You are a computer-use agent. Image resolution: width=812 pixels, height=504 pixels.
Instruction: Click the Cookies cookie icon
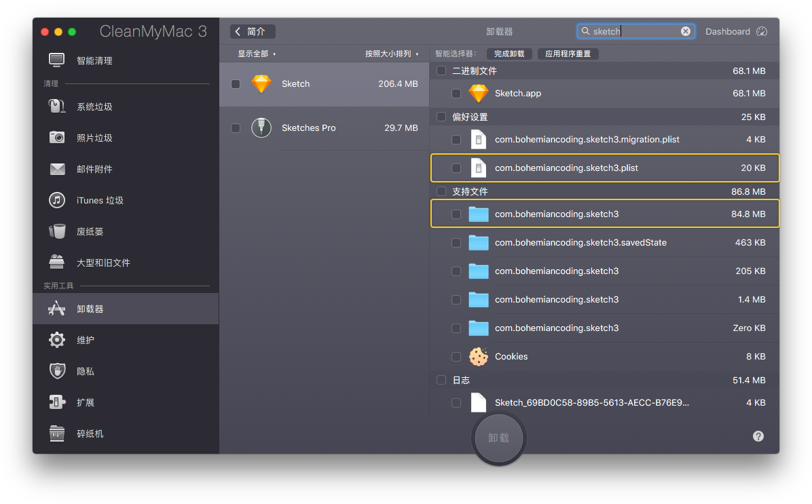478,357
